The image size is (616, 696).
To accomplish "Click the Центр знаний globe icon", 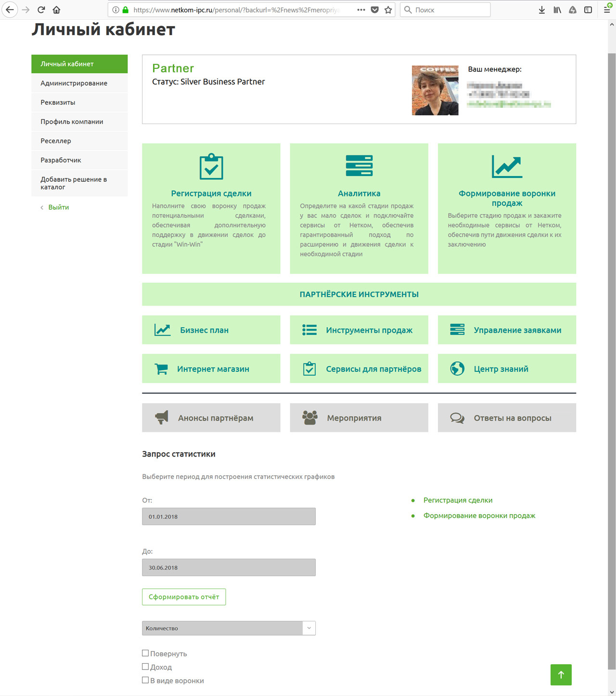I will tap(457, 369).
